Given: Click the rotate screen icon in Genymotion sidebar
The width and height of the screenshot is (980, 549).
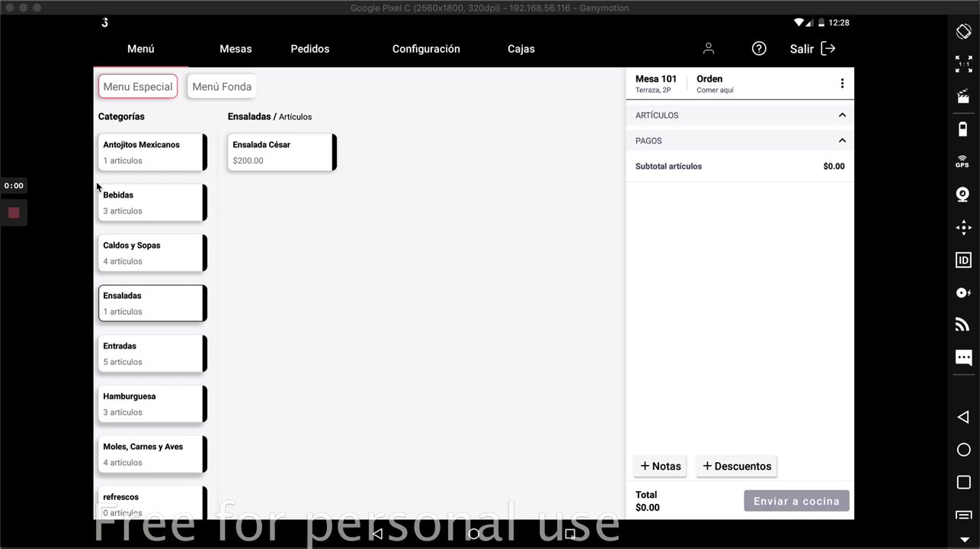Looking at the screenshot, I should [963, 31].
